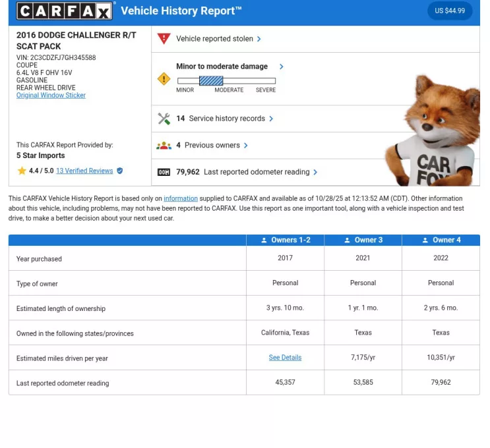This screenshot has height=448, width=490.
Task: Click the odometer reading icon
Action: click(x=164, y=173)
